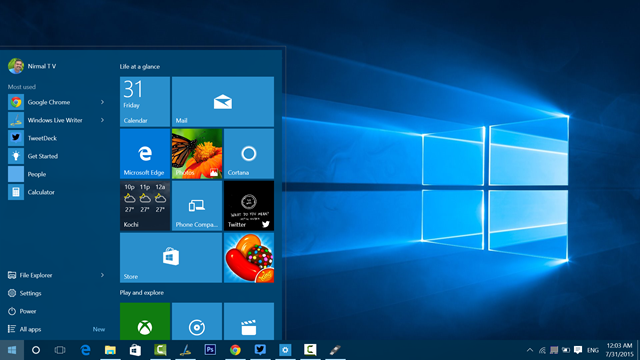Open Action Center notification icon
Viewport: 640px width, 360px height.
coord(578,350)
